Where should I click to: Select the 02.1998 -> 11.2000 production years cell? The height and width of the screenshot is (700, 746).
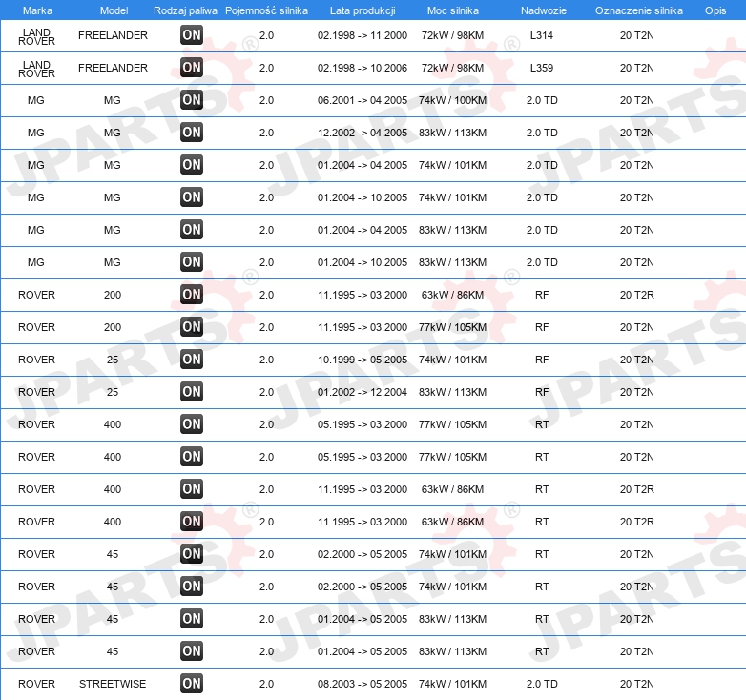(x=363, y=35)
